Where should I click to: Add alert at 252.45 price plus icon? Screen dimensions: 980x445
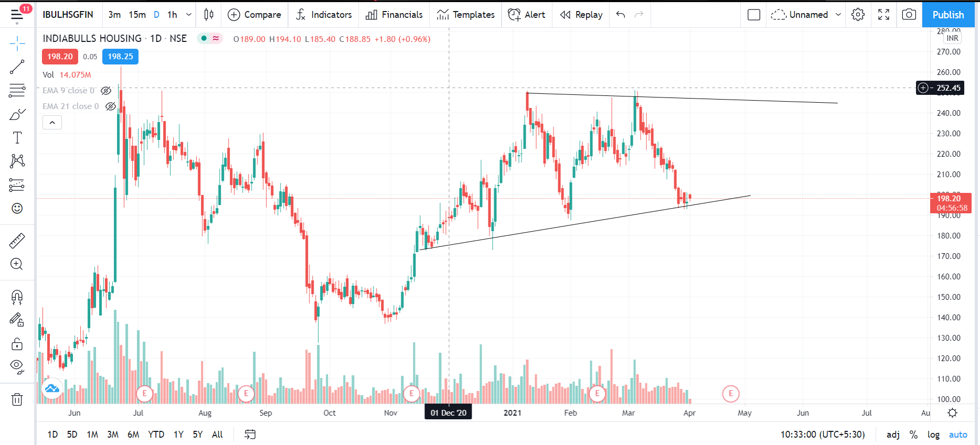[x=923, y=88]
